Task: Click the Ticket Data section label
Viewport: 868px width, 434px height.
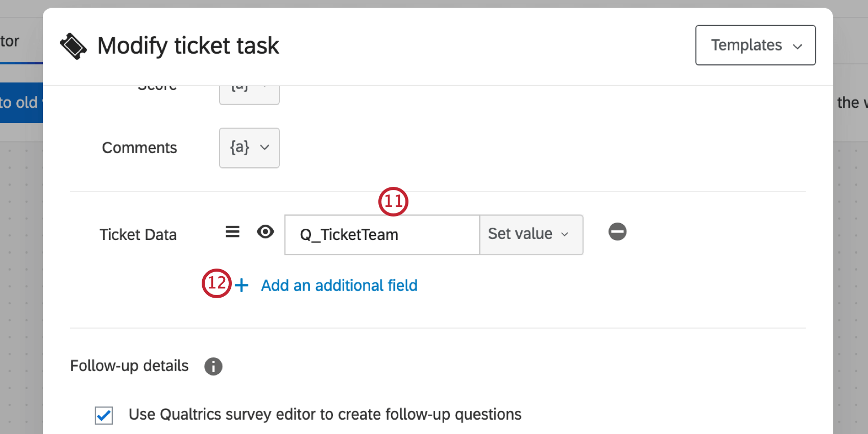Action: point(138,235)
